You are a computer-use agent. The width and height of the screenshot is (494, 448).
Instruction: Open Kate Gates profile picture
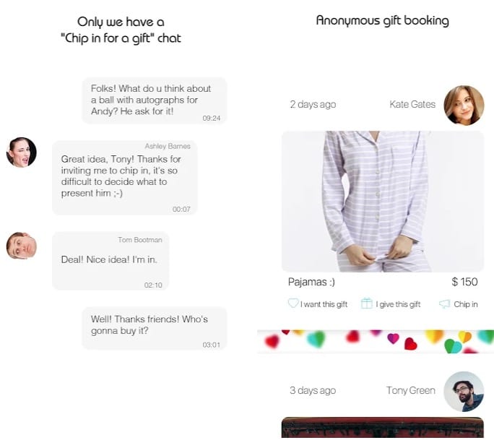464,105
